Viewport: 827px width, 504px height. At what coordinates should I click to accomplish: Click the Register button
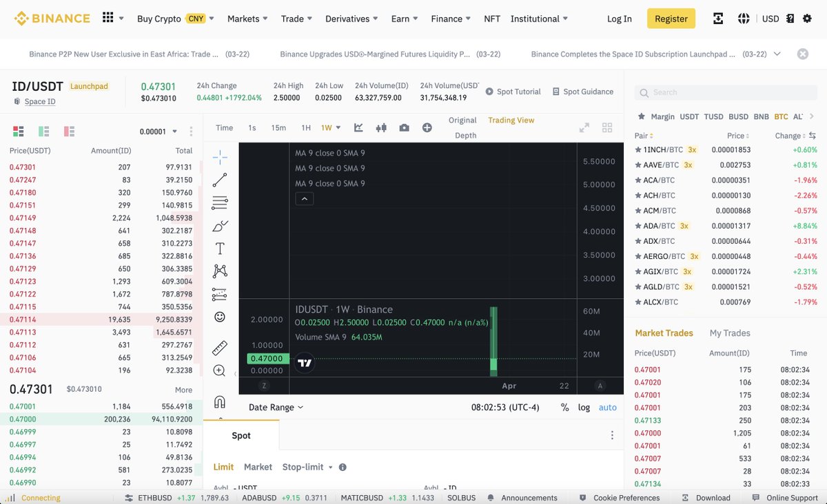670,19
